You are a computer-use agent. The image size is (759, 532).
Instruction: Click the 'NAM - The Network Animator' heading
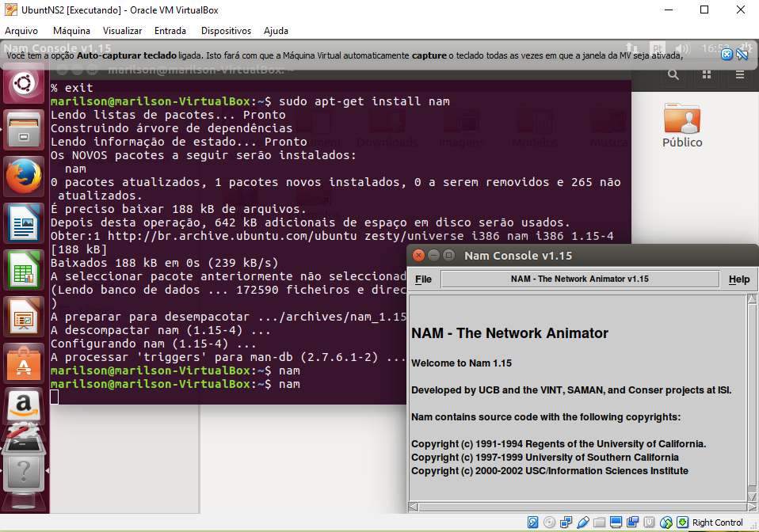[x=509, y=333]
